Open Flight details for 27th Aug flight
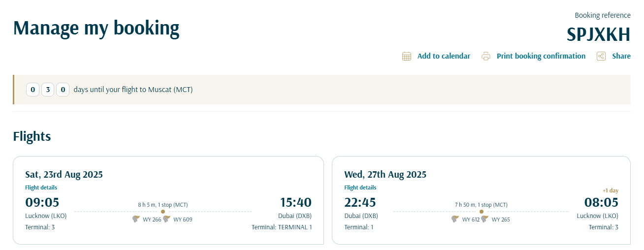The image size is (644, 250). pyautogui.click(x=360, y=187)
